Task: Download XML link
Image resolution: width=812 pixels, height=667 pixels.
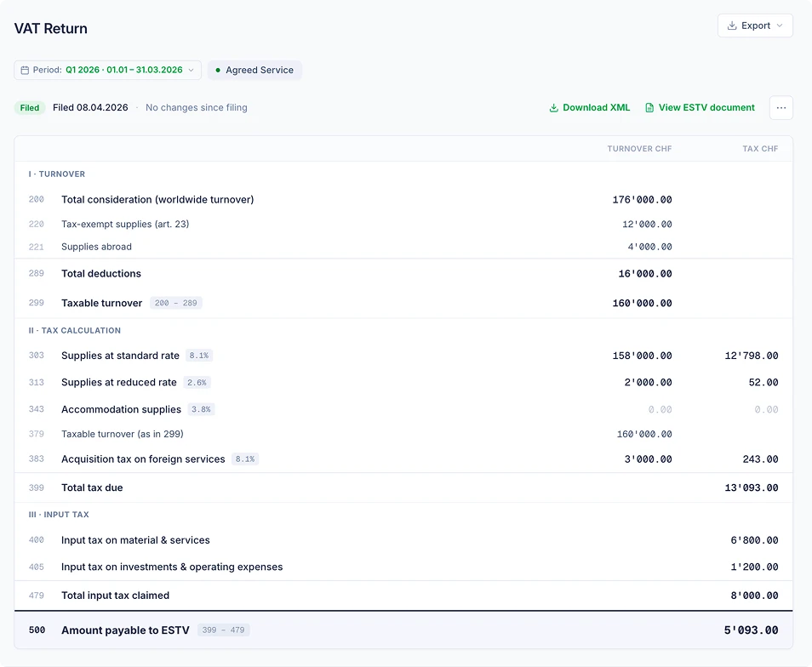Action: click(x=589, y=108)
